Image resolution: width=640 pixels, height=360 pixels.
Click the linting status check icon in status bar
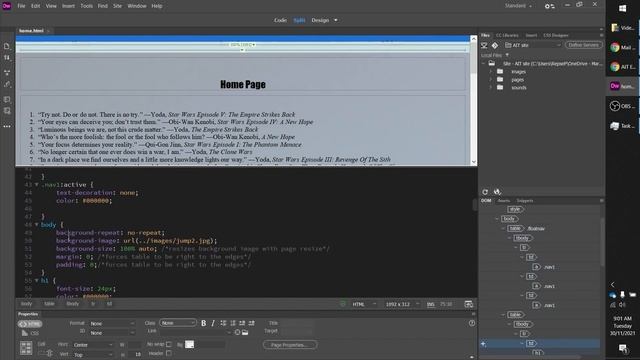coord(343,304)
